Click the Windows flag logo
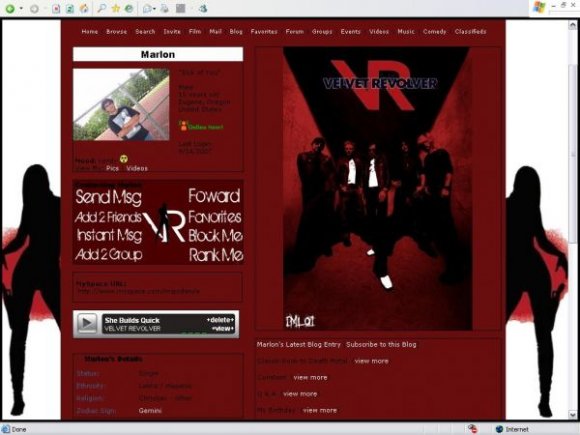580x435 pixels. tap(540, 7)
